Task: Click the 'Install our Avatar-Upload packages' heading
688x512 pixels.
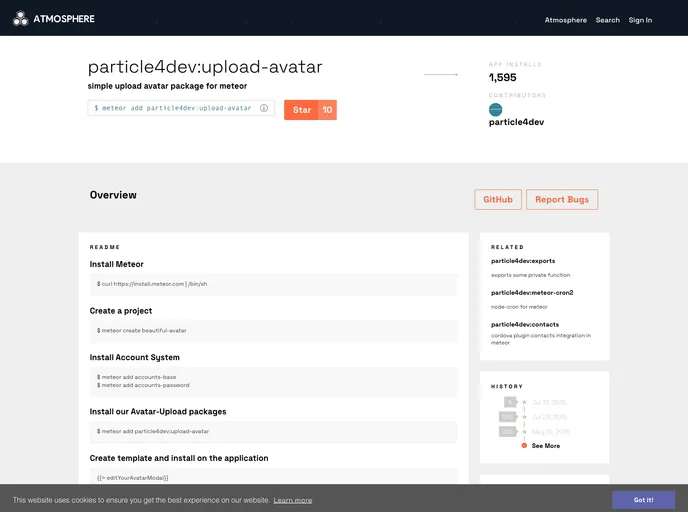Action: coord(158,412)
